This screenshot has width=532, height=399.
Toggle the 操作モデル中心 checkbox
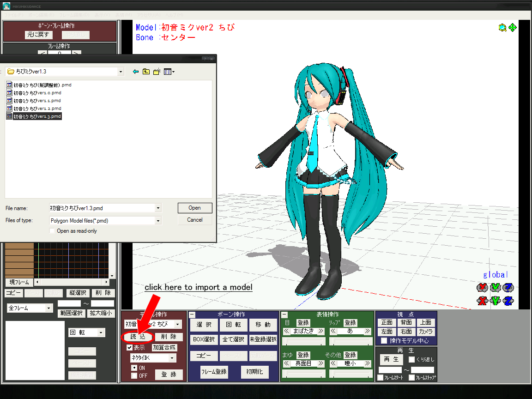[x=384, y=341]
